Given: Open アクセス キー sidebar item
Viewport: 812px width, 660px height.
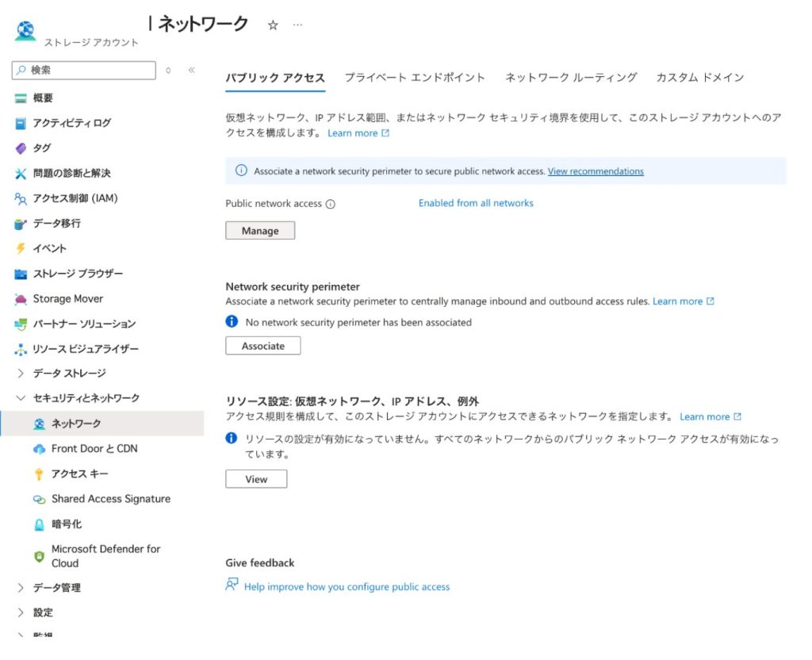Looking at the screenshot, I should [x=79, y=474].
